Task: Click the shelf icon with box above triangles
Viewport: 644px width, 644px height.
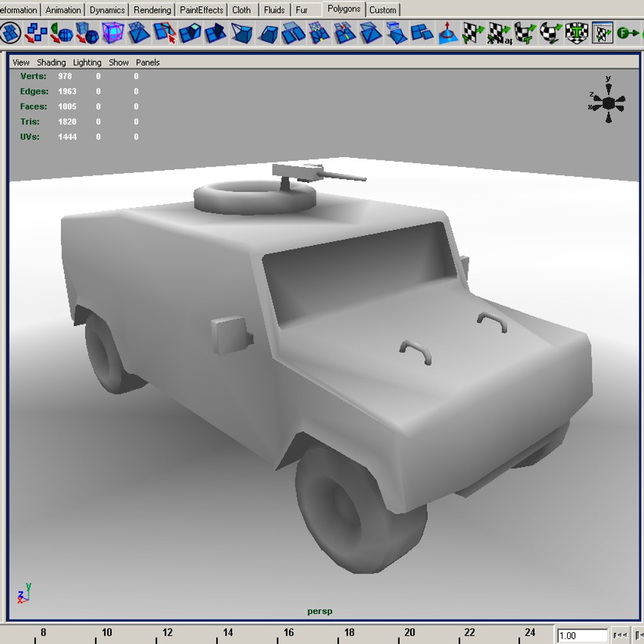Action: pos(397,33)
